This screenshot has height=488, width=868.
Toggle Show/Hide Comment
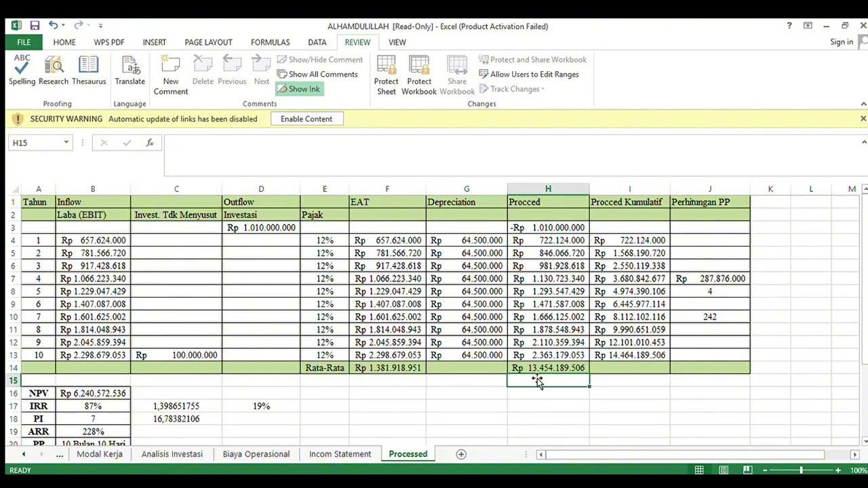pyautogui.click(x=320, y=60)
